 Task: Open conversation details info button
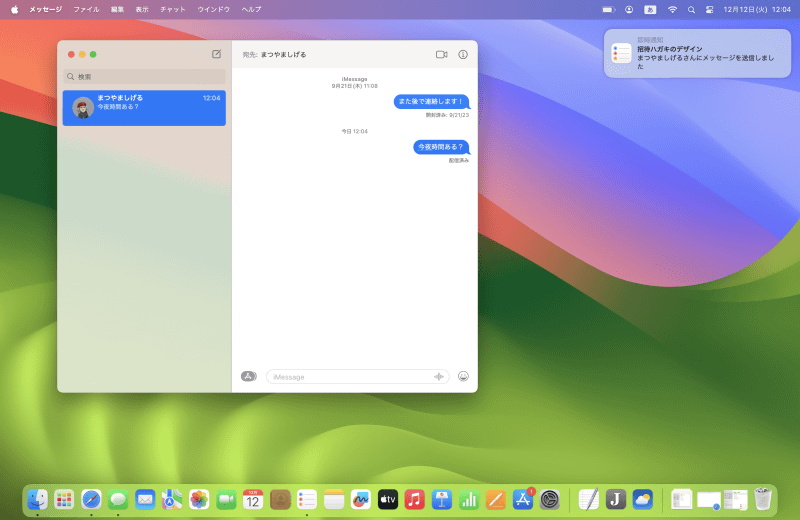463,55
